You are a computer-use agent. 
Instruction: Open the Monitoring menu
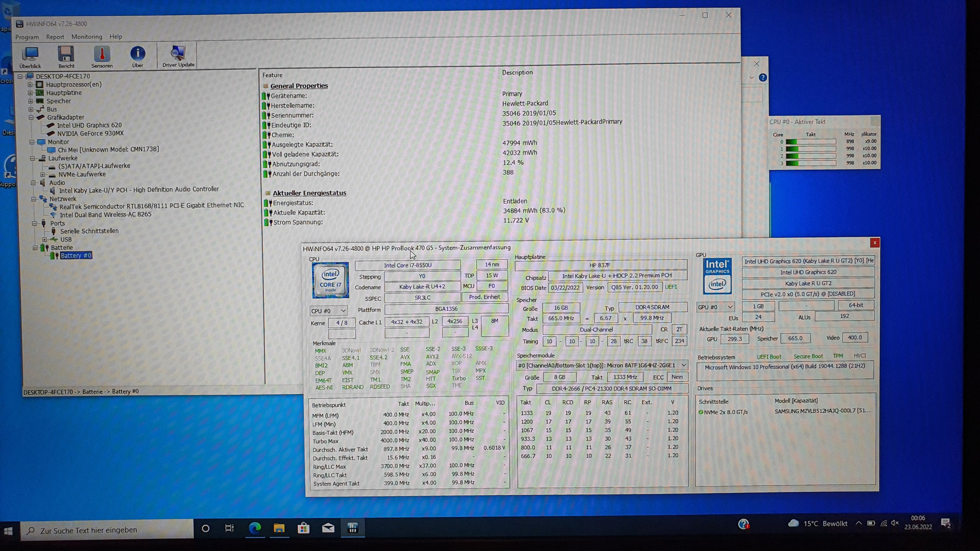pyautogui.click(x=87, y=37)
